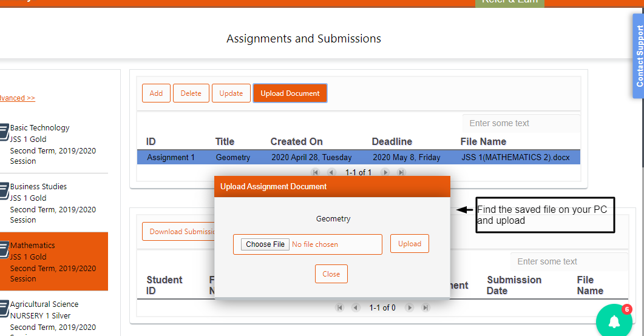Go to next page in assignments pager
The image size is (644, 336).
385,172
